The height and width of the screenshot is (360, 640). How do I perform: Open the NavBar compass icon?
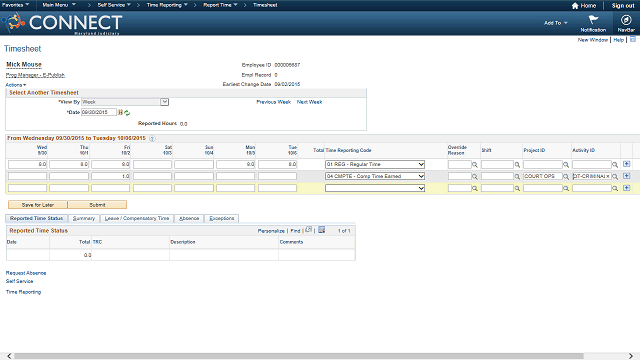[x=626, y=20]
